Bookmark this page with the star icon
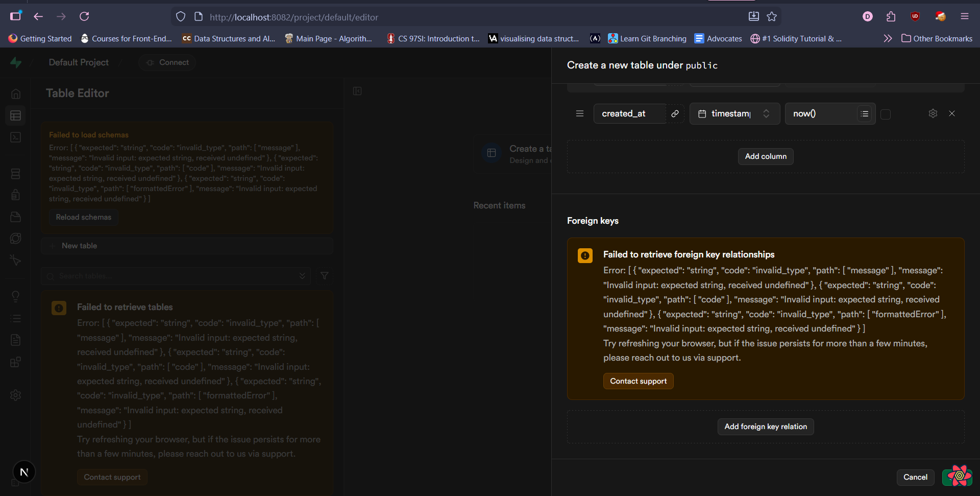 point(772,16)
